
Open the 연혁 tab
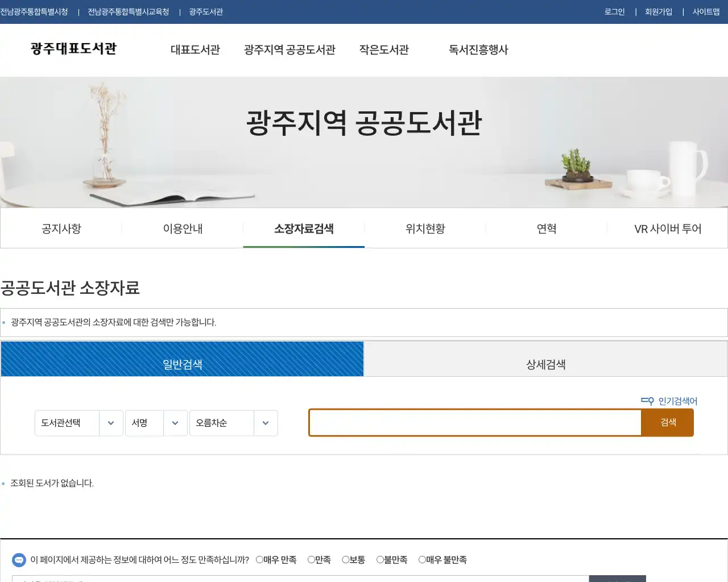tap(547, 228)
